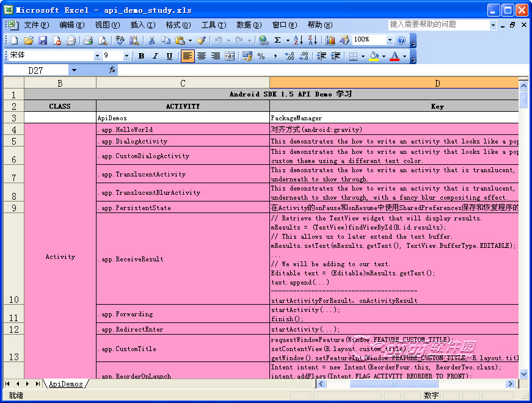The width and height of the screenshot is (532, 403).
Task: Click the Save icon in toolbar
Action: tap(43, 40)
